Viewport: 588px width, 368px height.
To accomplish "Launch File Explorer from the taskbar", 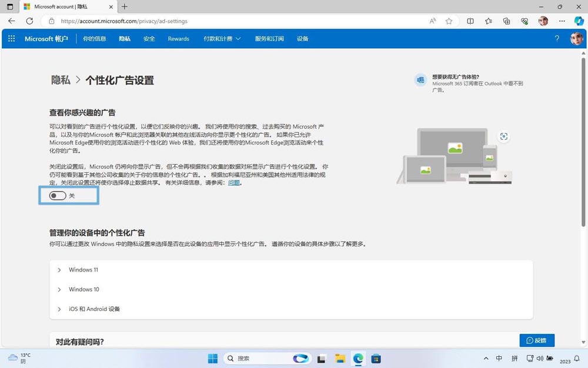I will [339, 358].
